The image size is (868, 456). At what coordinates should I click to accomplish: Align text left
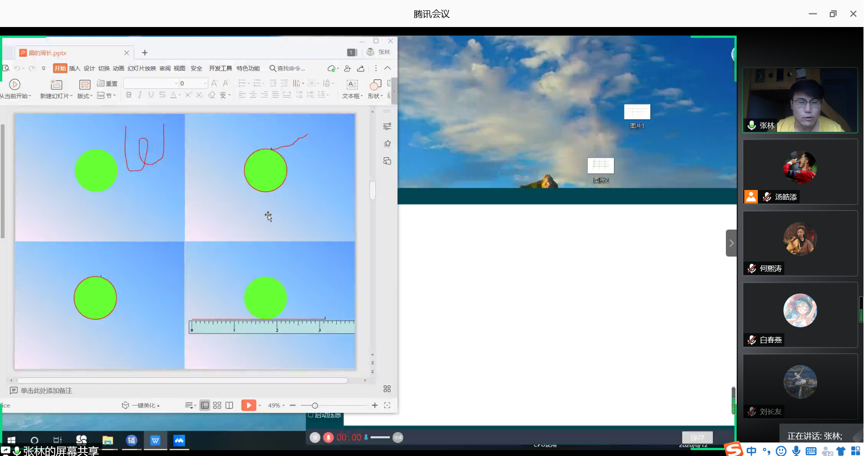click(x=242, y=95)
